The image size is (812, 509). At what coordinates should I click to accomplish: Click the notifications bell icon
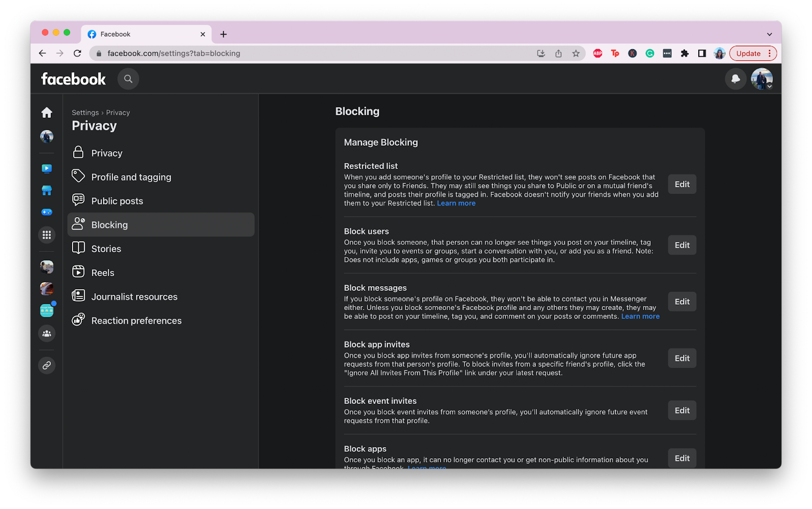pyautogui.click(x=735, y=79)
